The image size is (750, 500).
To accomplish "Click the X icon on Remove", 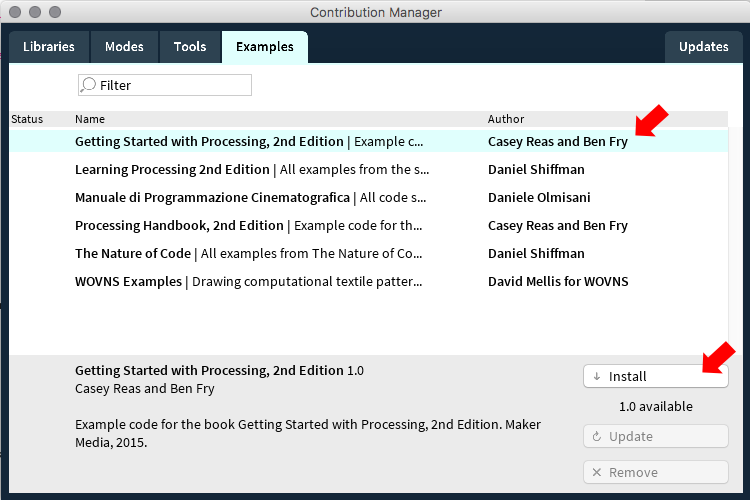I will pos(596,472).
